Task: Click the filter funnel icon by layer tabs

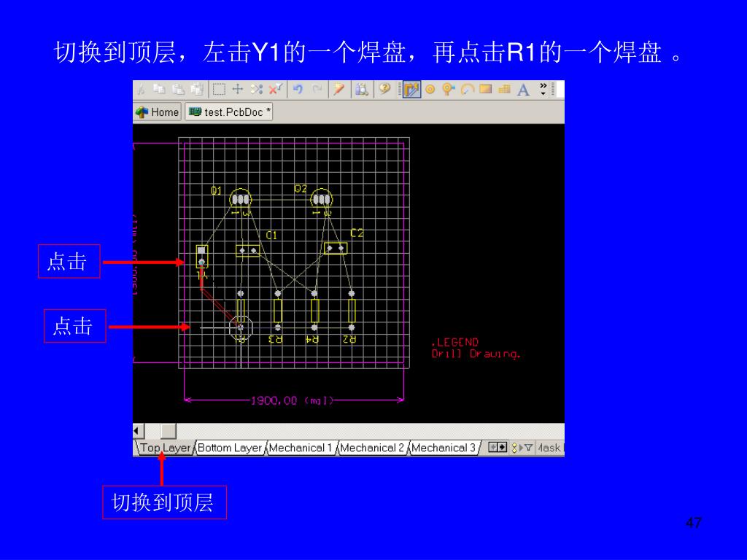Action: pyautogui.click(x=528, y=448)
